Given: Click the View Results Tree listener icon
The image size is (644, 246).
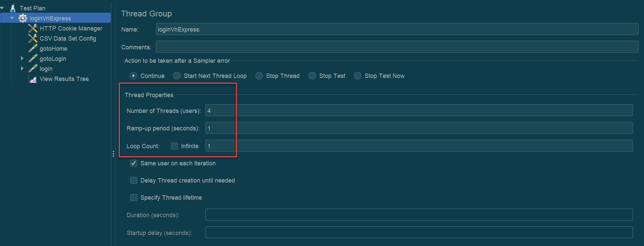Looking at the screenshot, I should click(x=33, y=79).
